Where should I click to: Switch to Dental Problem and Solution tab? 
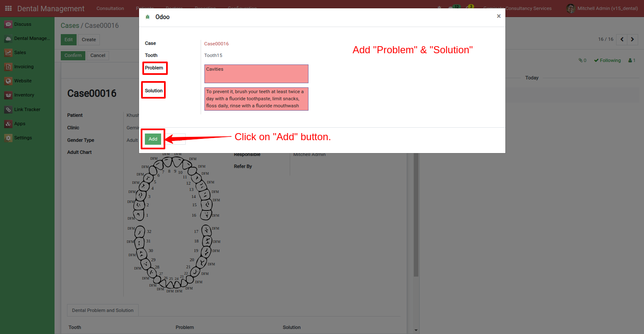[102, 310]
